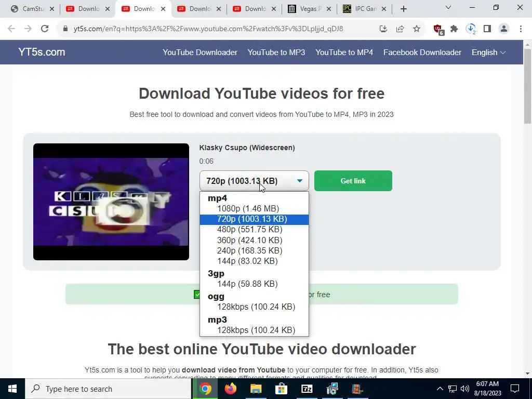Click the share page icon in address bar
The height and width of the screenshot is (399, 532).
tap(400, 29)
